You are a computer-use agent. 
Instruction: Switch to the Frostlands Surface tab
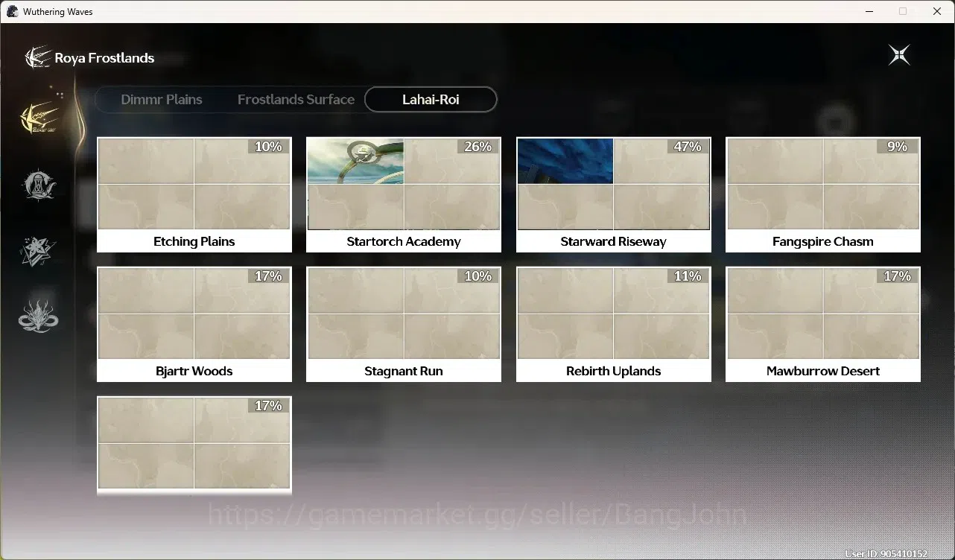point(296,99)
